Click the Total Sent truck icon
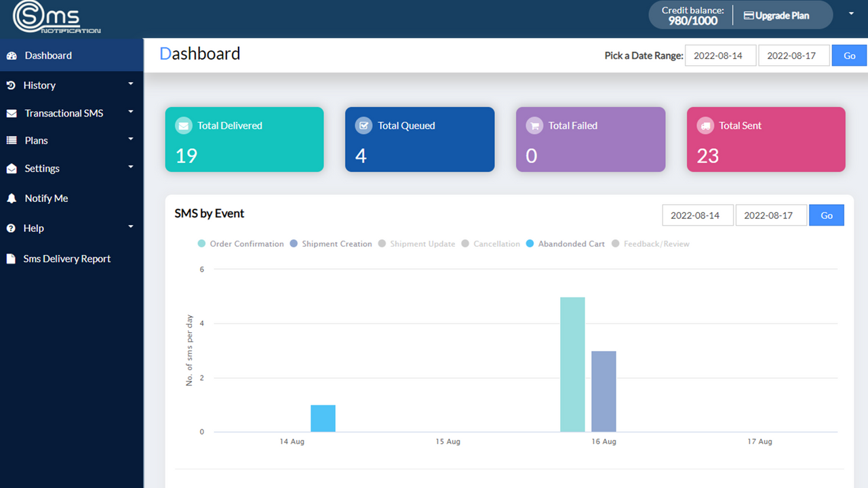 [705, 125]
